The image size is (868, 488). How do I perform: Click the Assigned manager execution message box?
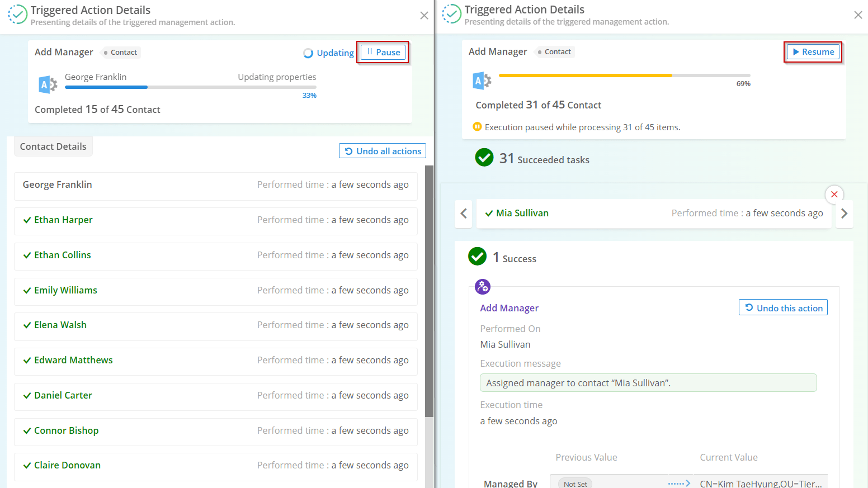point(648,383)
